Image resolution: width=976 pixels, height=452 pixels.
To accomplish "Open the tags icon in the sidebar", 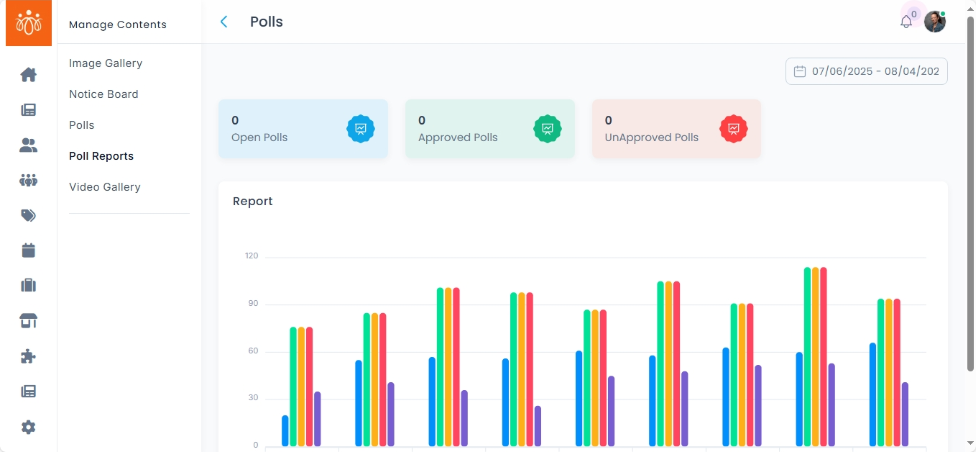I will click(x=28, y=216).
